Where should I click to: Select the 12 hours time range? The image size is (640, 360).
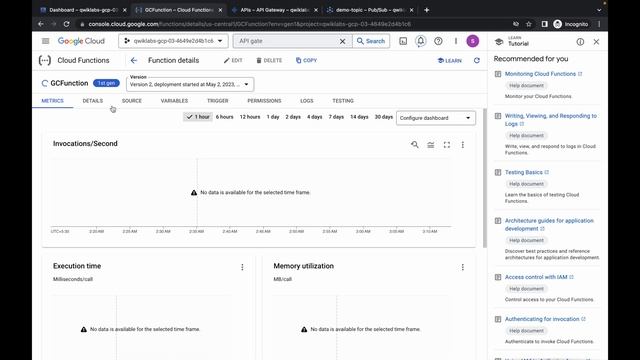[x=250, y=117]
